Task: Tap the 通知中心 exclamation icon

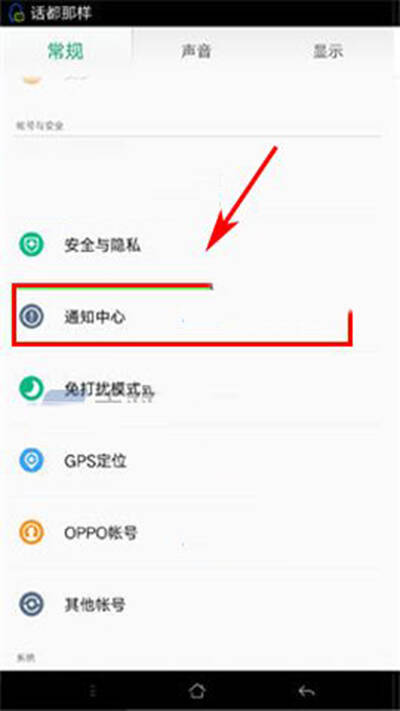Action: coord(31,316)
